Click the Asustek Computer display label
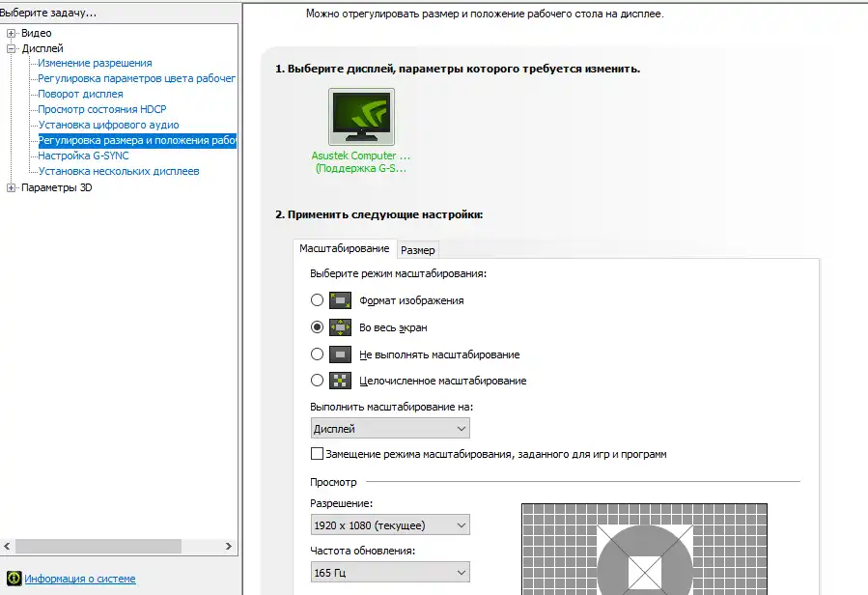Screen dimensions: 868x595 [361, 161]
